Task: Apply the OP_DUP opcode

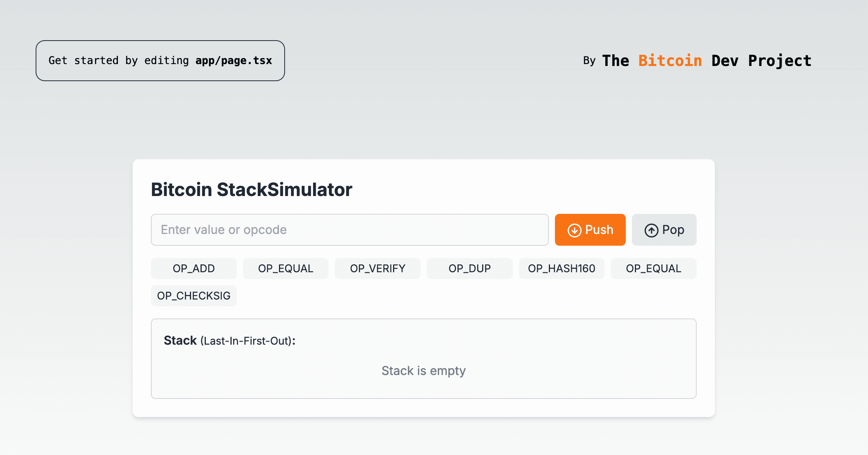Action: 470,268
